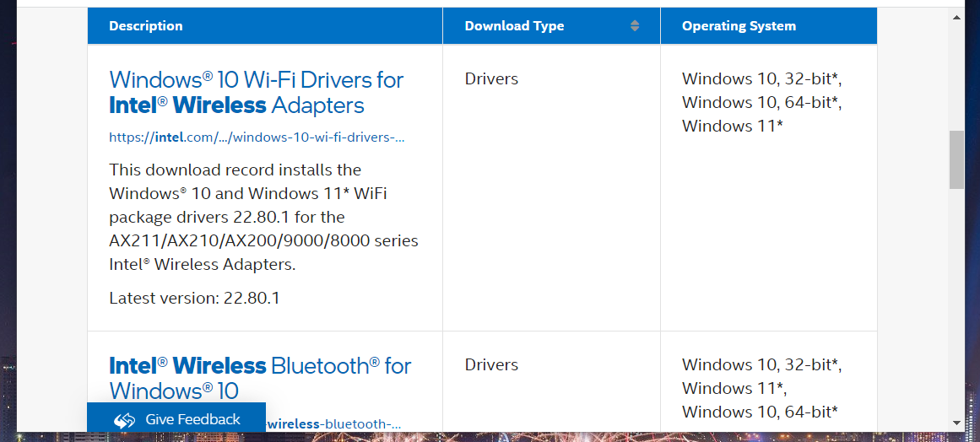980x442 pixels.
Task: Click the scrollbar down arrow
Action: coord(956,423)
